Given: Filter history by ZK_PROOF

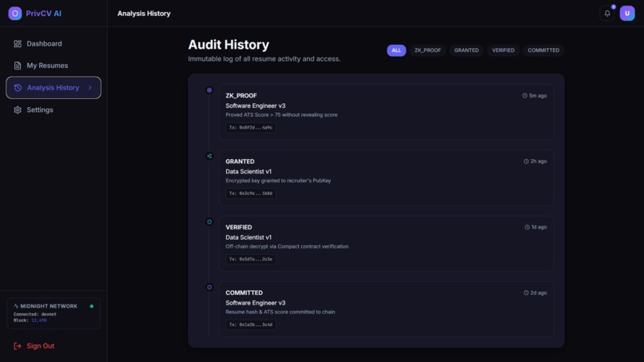Looking at the screenshot, I should click(427, 50).
